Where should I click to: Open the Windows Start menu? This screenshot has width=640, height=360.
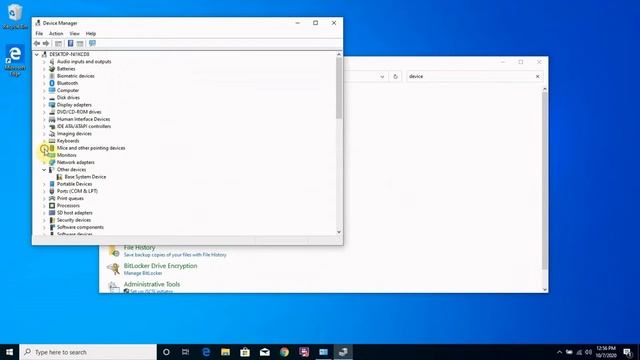9,352
